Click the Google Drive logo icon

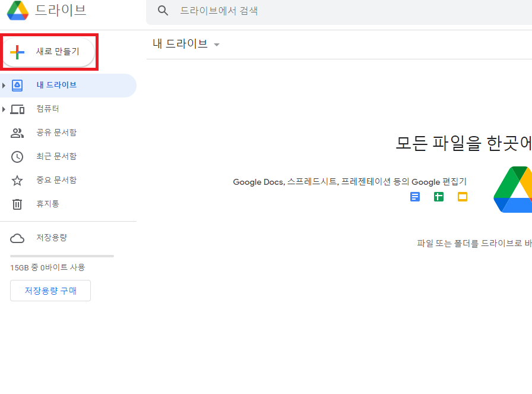pyautogui.click(x=18, y=11)
